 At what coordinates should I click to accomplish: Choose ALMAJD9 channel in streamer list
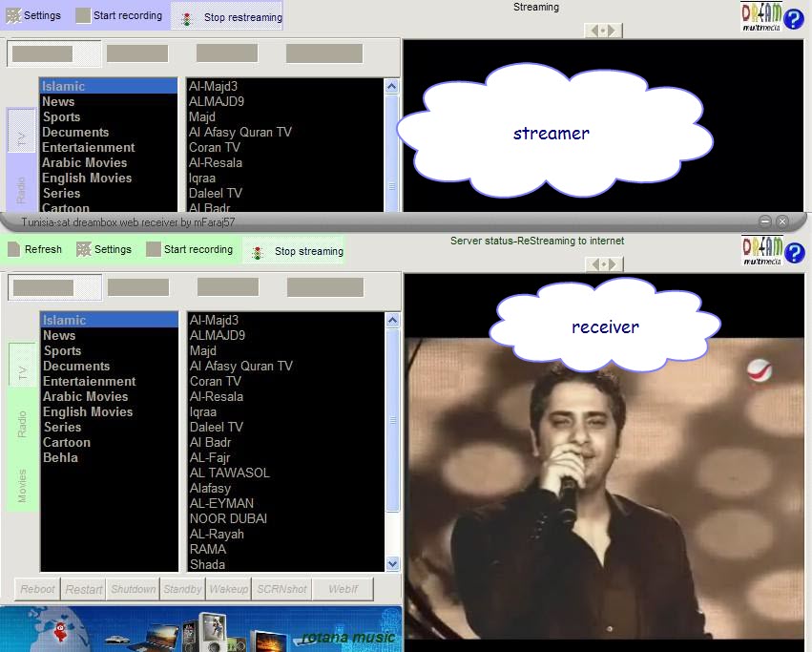coord(285,101)
